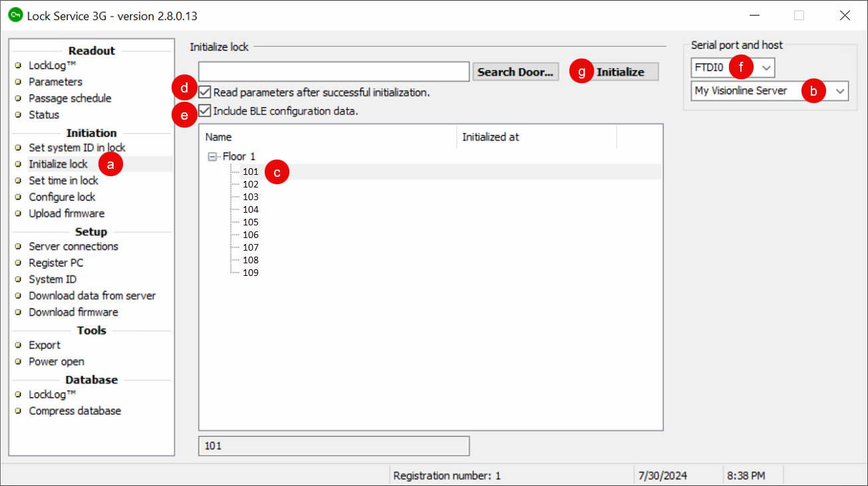868x486 pixels.
Task: Open LockLog™ under the Database section
Action: pyautogui.click(x=52, y=394)
